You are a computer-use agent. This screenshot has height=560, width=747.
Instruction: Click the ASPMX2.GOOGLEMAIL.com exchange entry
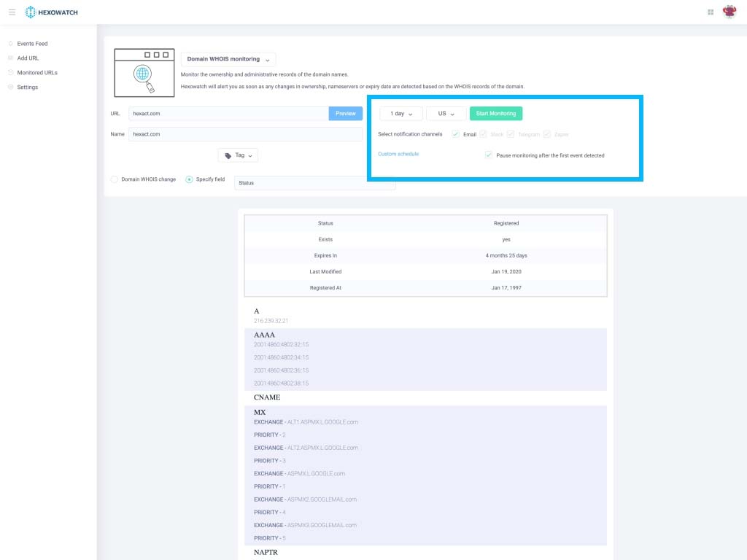pyautogui.click(x=306, y=499)
